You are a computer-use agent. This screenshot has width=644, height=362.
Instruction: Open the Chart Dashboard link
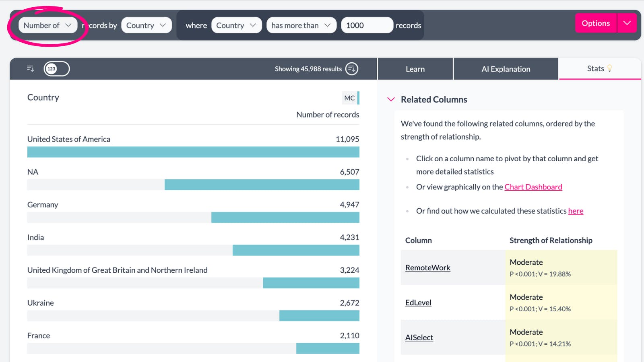(533, 187)
